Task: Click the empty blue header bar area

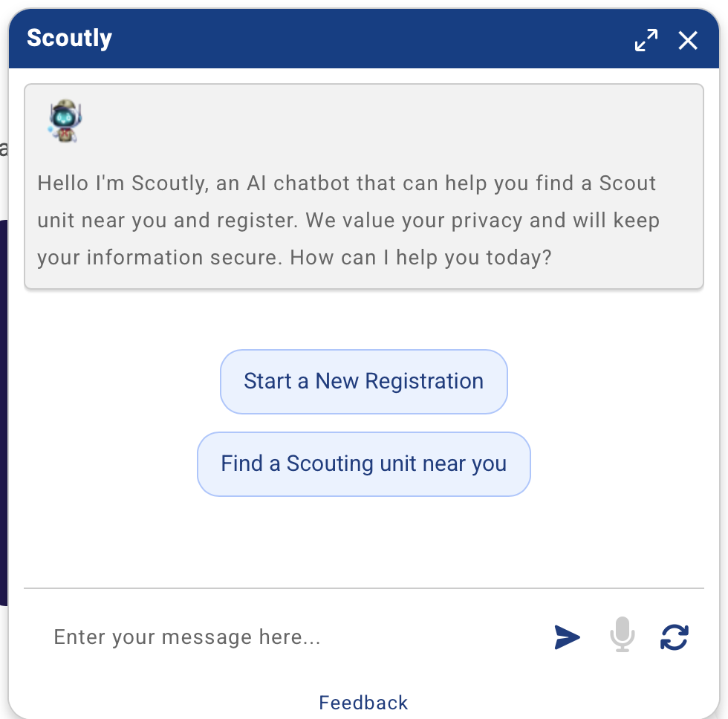Action: pyautogui.click(x=371, y=39)
